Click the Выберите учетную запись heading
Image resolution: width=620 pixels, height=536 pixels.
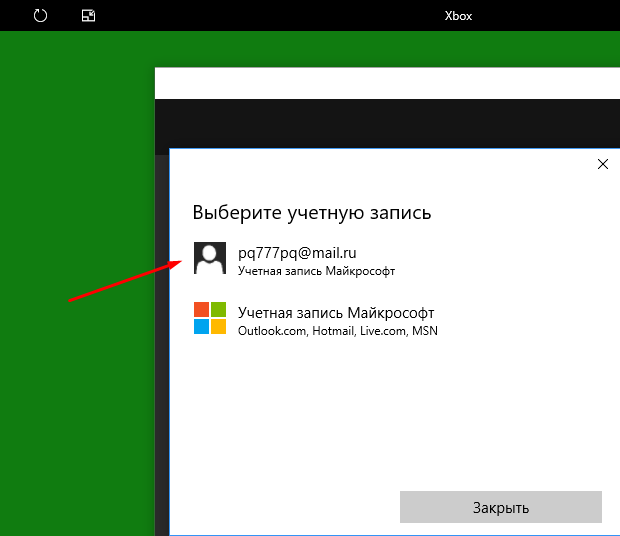tap(312, 213)
